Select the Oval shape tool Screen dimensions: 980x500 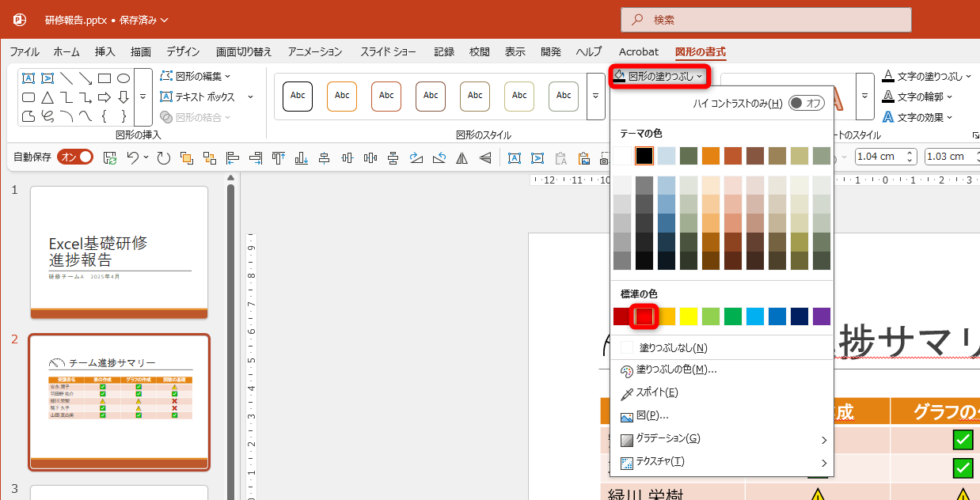click(122, 79)
